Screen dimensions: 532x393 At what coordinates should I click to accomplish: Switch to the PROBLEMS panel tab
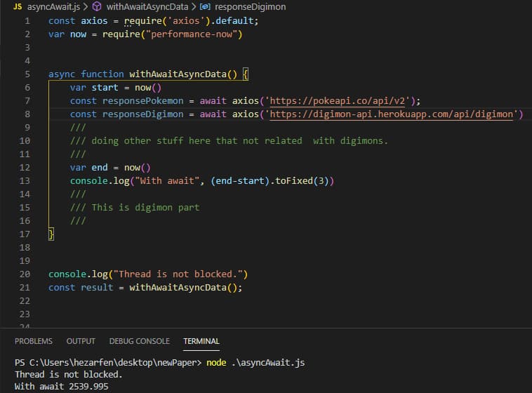(33, 341)
